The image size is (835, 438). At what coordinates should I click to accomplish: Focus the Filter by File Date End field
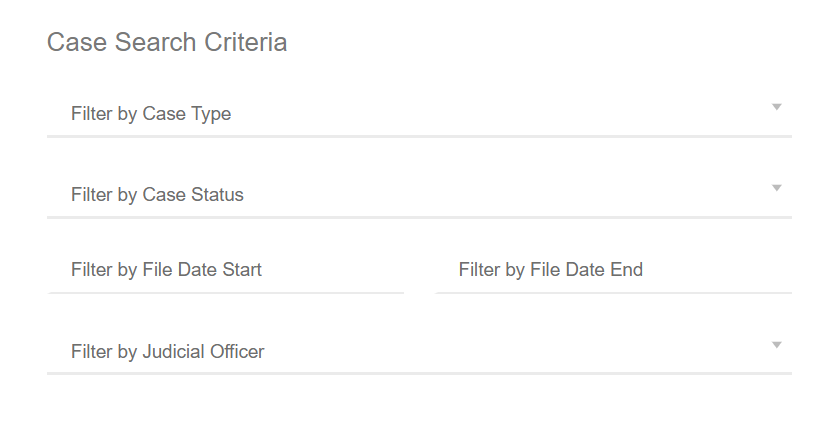[613, 270]
